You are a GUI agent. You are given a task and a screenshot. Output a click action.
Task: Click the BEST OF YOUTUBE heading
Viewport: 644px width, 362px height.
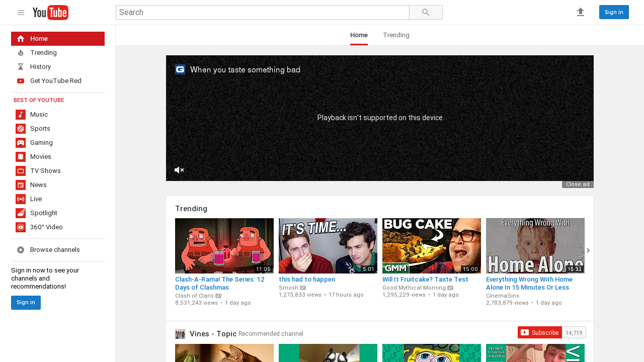coord(39,101)
